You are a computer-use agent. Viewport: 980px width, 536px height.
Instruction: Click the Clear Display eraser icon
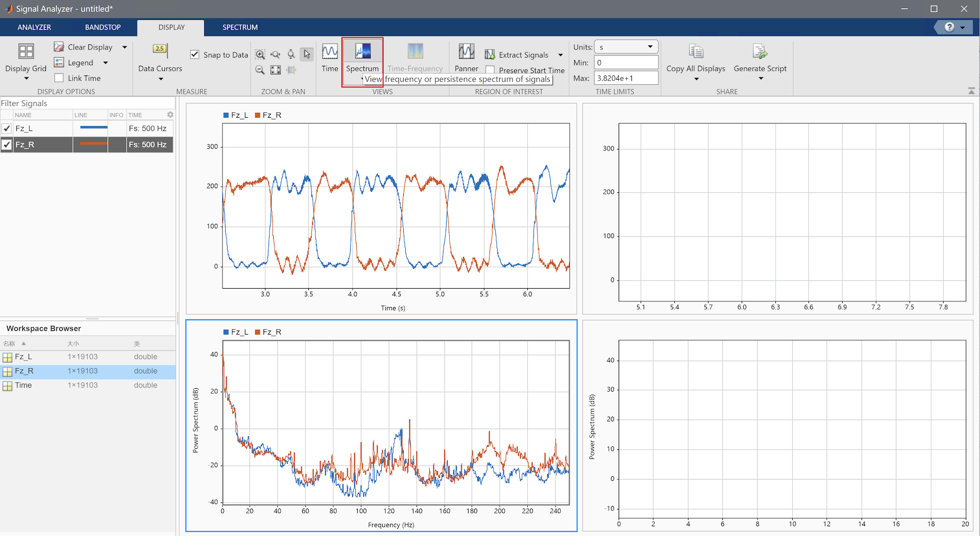[59, 46]
